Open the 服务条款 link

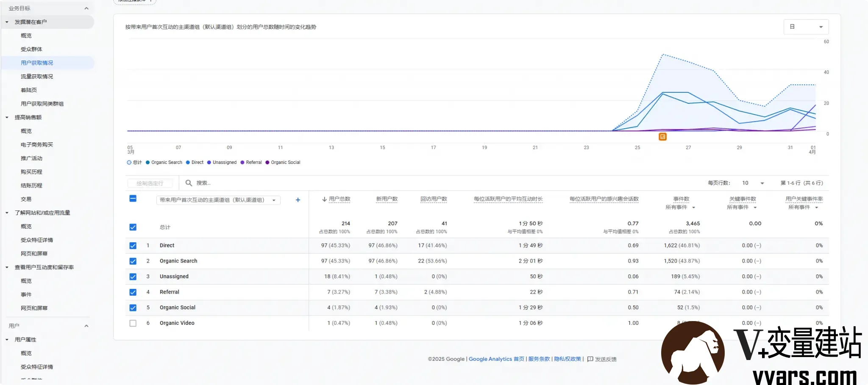coord(539,359)
